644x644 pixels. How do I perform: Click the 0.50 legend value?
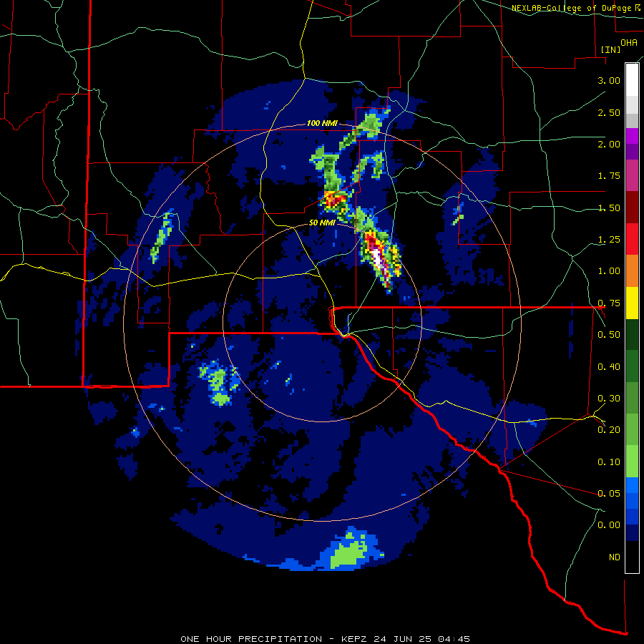609,335
